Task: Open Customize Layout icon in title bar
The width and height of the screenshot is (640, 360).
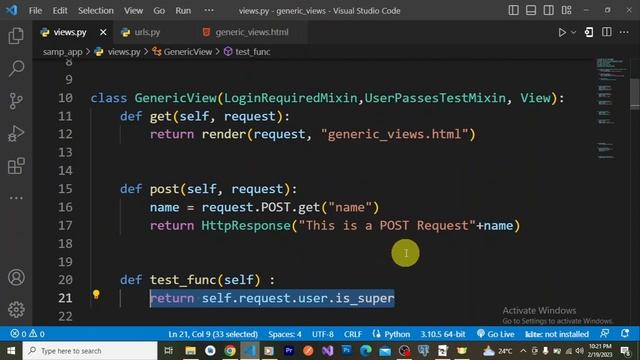Action: (x=567, y=10)
